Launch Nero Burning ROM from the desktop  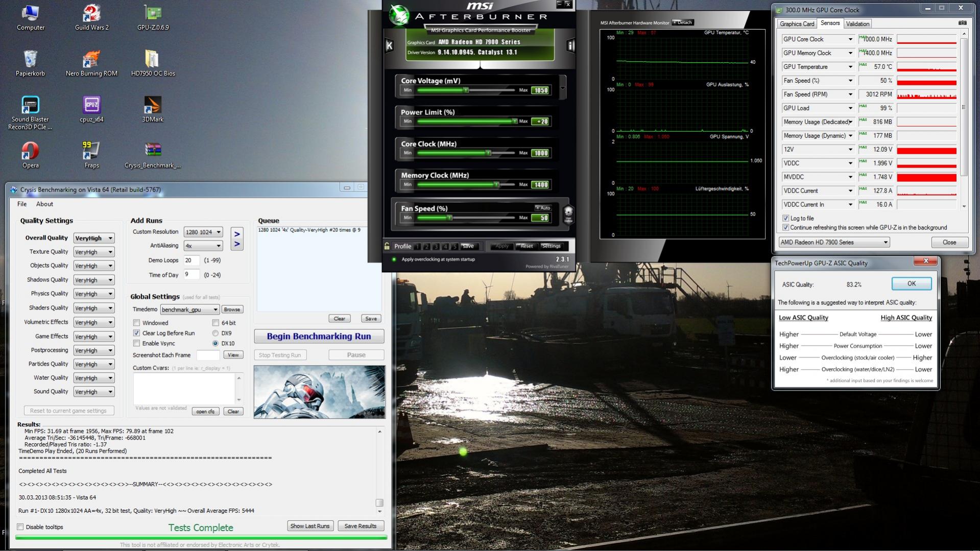click(x=92, y=63)
